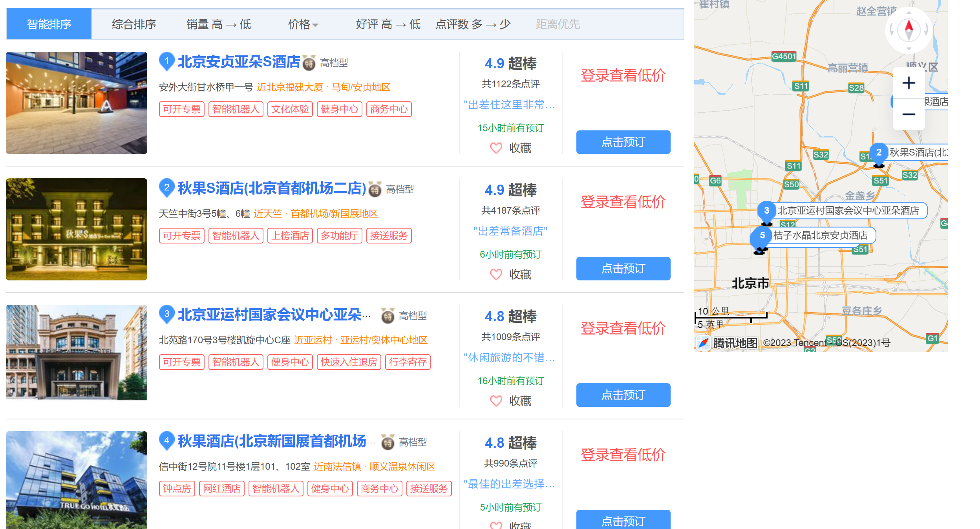This screenshot has width=980, height=529.
Task: Click 网红酒店 tag on 秋果酒店
Action: [222, 489]
